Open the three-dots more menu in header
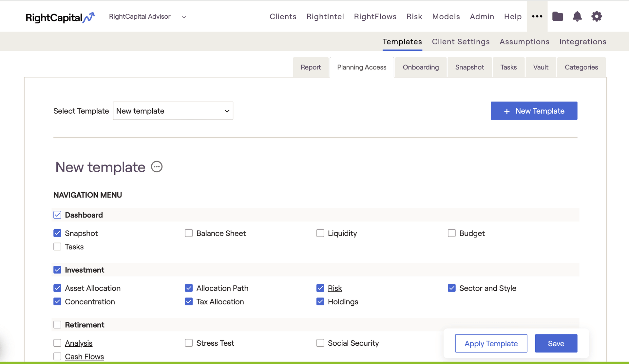 [537, 16]
